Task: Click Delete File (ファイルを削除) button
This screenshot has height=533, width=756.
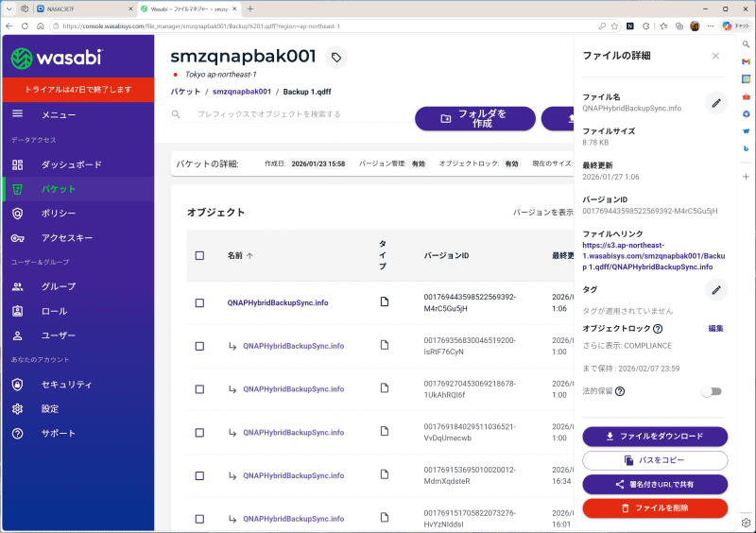Action: 655,507
